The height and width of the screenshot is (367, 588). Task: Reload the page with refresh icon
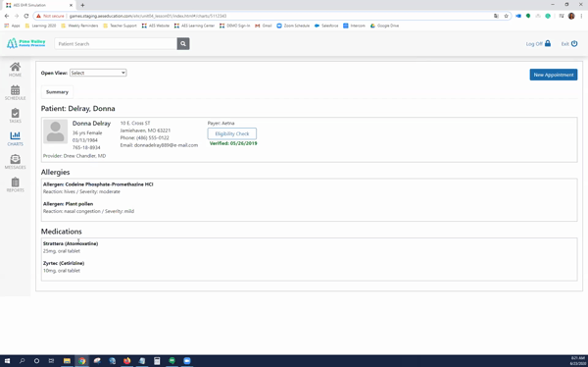[x=26, y=16]
